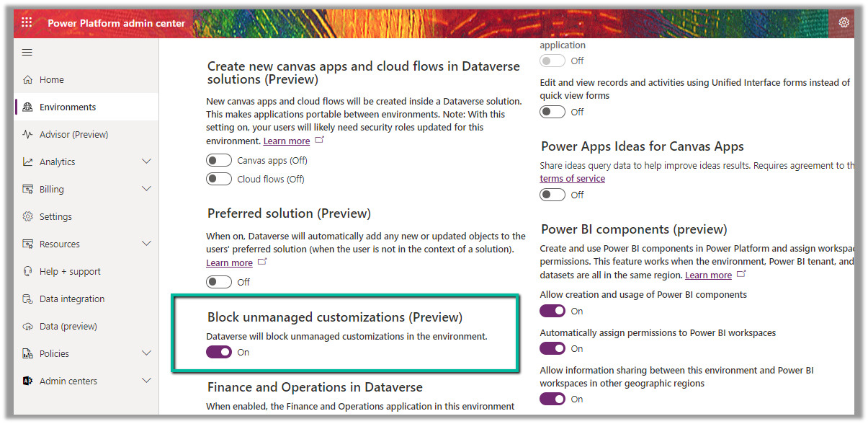Viewport: 868px width, 424px height.
Task: Click the Help + support headset icon
Action: click(28, 272)
